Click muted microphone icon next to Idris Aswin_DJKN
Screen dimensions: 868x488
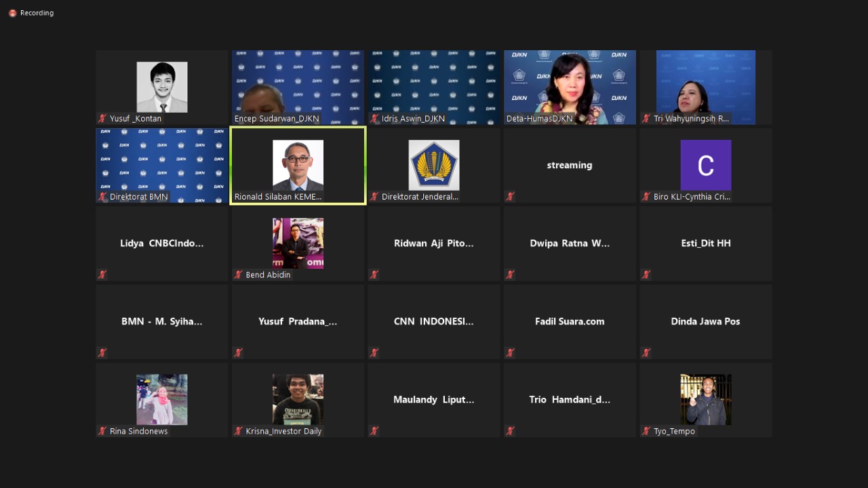tap(374, 119)
